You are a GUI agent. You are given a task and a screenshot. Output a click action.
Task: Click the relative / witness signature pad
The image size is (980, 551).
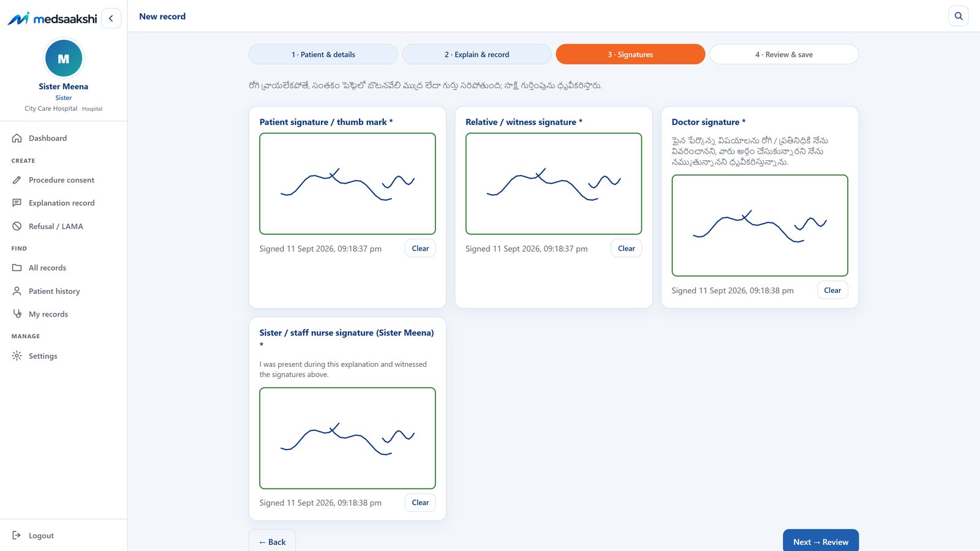(x=554, y=184)
